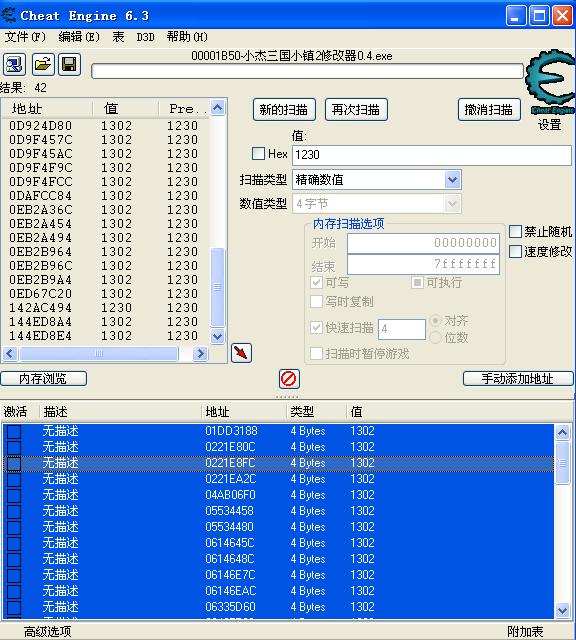Screen dimensions: 576x640
Task: Click the results horizontal scrollbar thumb
Action: pos(99,353)
